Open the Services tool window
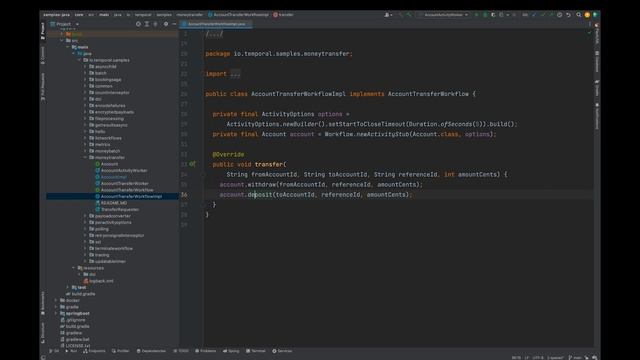Viewport: 640px width, 360px height. click(x=282, y=351)
